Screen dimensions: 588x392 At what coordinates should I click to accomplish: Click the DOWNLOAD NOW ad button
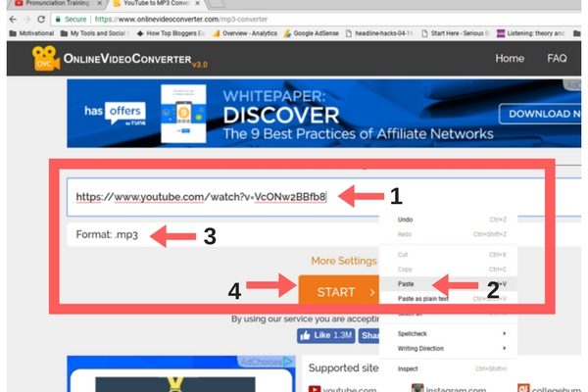coord(540,114)
